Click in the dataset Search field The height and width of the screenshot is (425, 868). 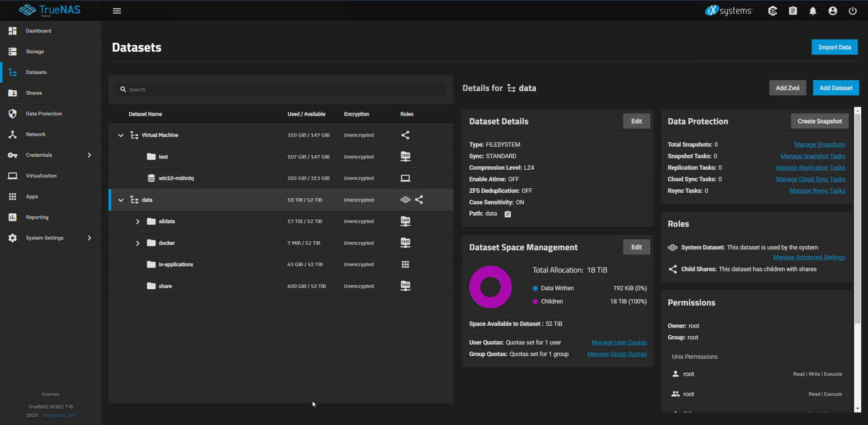pos(281,90)
